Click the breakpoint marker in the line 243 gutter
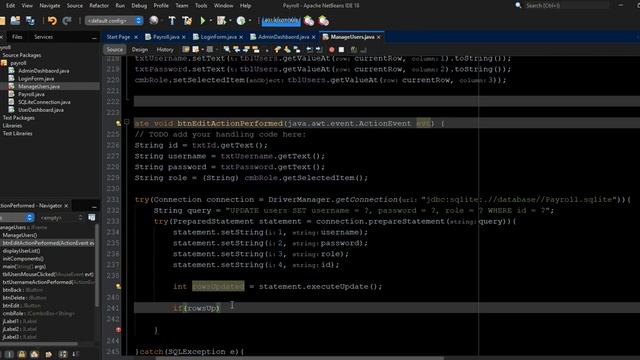This screenshot has width=640, height=360. pyautogui.click(x=118, y=330)
